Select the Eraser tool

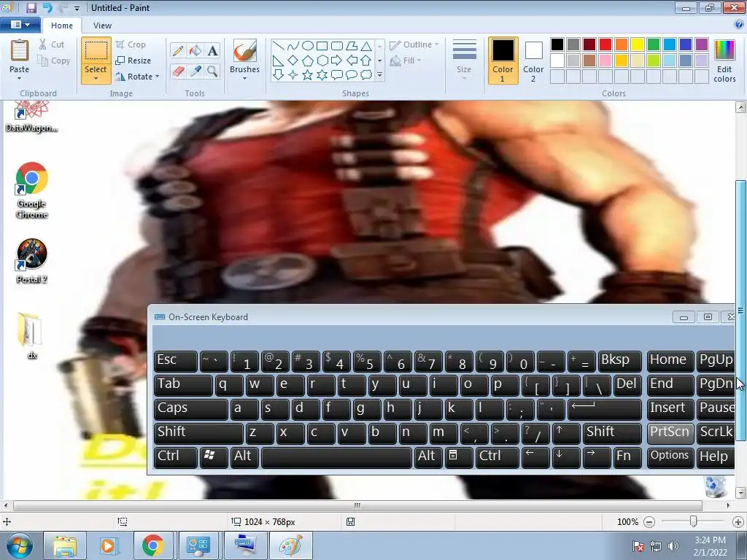(x=178, y=71)
